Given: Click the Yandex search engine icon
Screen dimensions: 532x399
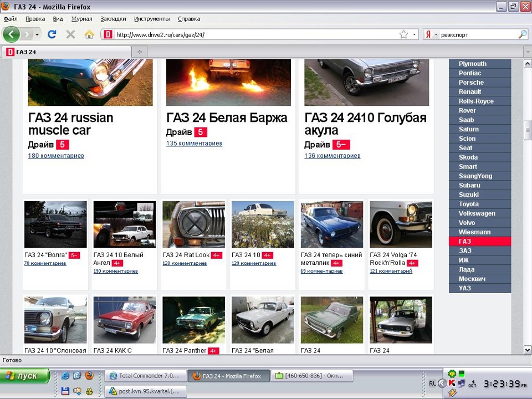Looking at the screenshot, I should [x=428, y=34].
